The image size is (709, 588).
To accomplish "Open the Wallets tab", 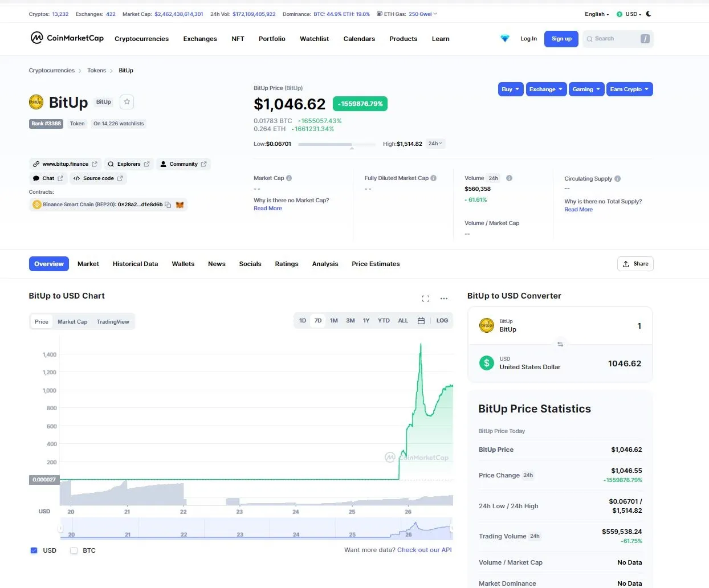I will tap(183, 264).
